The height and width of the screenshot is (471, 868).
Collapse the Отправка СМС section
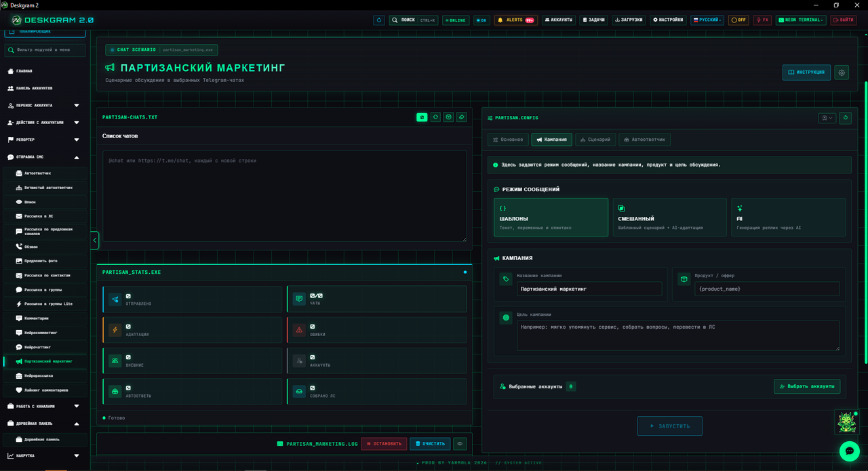(x=45, y=157)
